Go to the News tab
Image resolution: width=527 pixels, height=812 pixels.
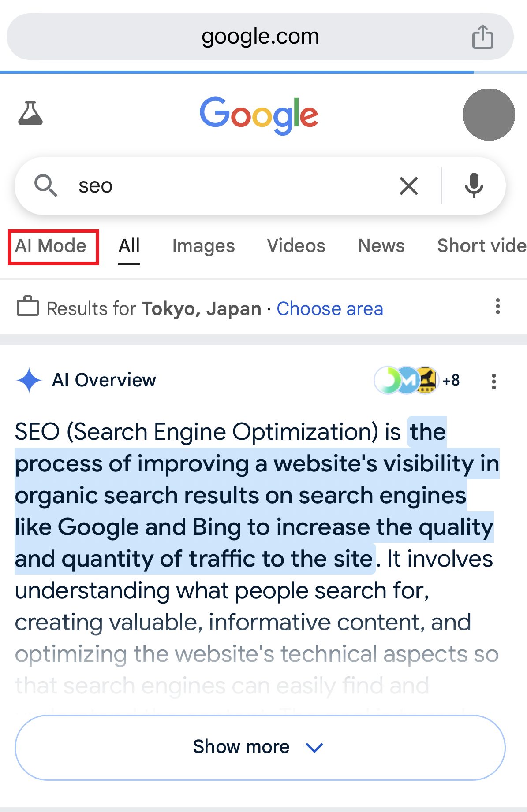pos(381,246)
